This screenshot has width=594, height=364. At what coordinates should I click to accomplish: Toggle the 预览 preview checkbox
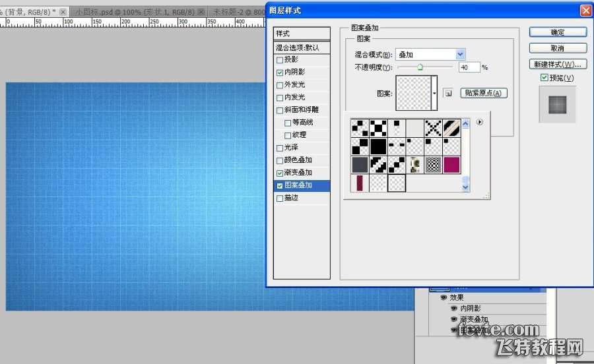point(544,78)
